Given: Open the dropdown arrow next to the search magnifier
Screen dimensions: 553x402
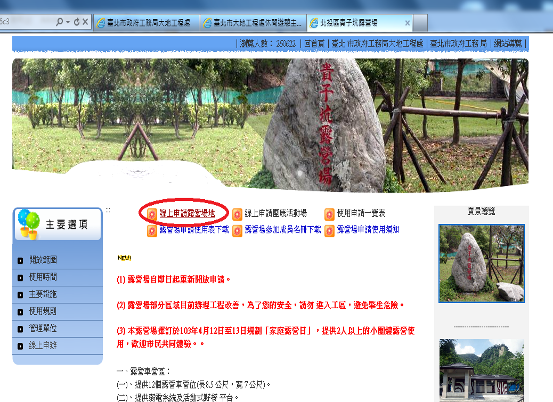Looking at the screenshot, I should 68,22.
